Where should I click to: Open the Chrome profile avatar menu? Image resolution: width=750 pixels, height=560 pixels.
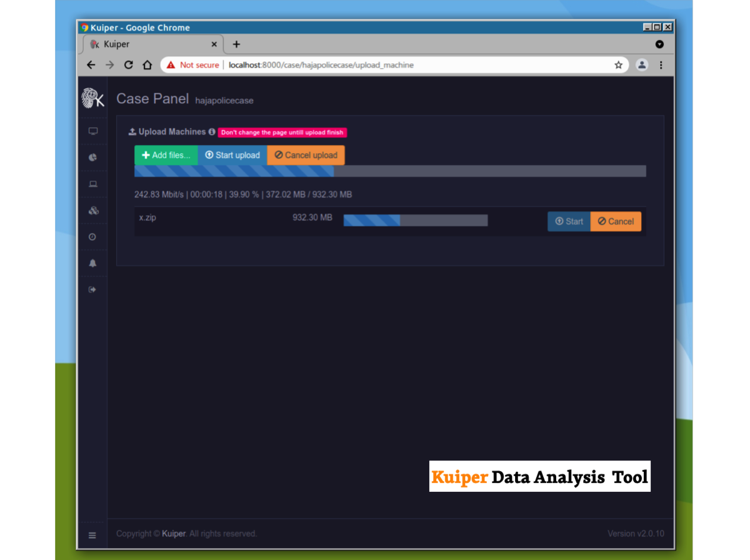tap(642, 65)
